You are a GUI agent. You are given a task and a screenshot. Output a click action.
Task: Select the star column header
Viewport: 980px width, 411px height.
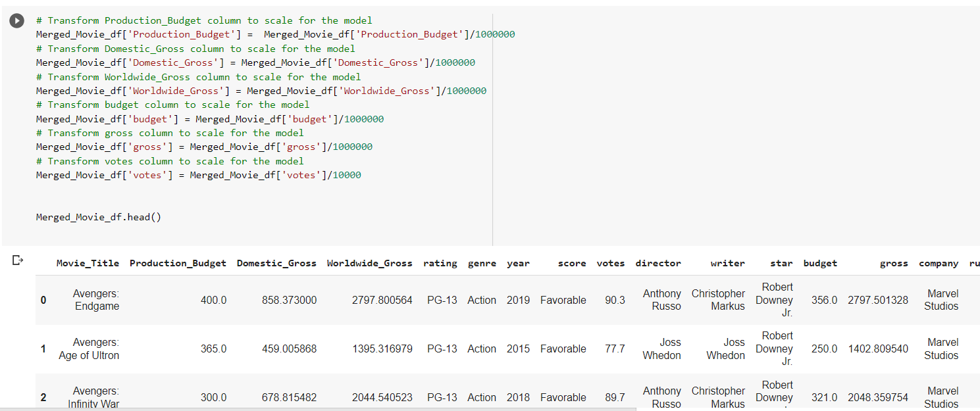click(782, 263)
